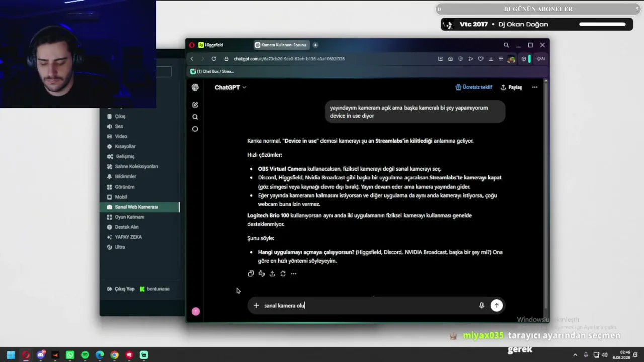Image resolution: width=644 pixels, height=362 pixels.
Task: Open the Opera menu logo
Action: click(x=192, y=45)
